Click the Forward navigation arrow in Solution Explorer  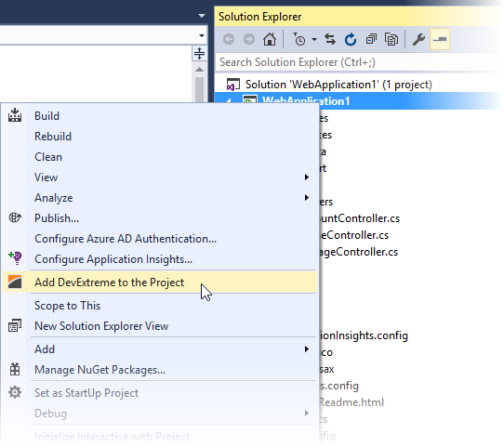tap(249, 39)
